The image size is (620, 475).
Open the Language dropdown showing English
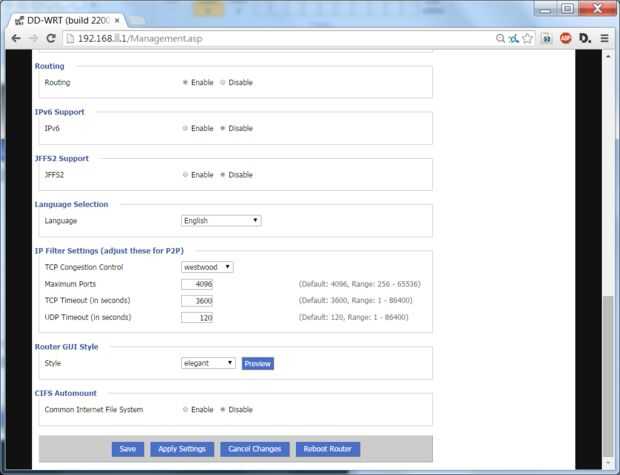(x=221, y=221)
